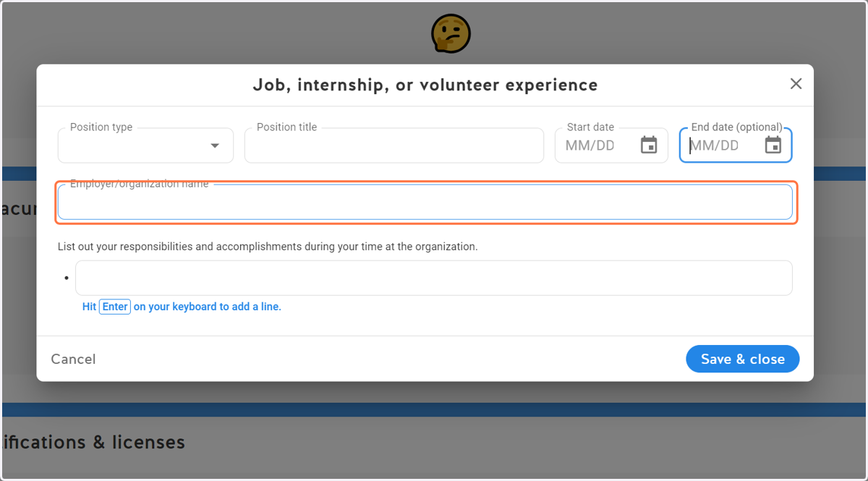Click the responsibilities instruction text
Screen dimensions: 868x481
[268, 247]
